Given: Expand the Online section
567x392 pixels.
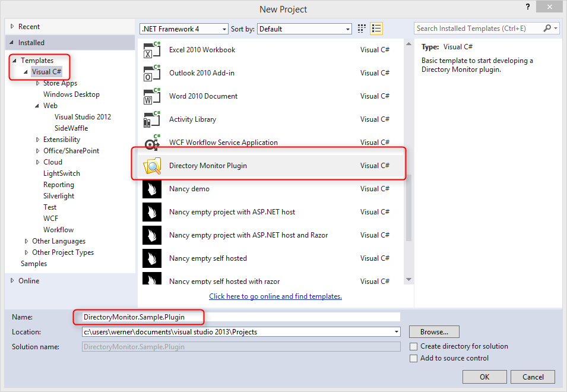Looking at the screenshot, I should (x=12, y=280).
